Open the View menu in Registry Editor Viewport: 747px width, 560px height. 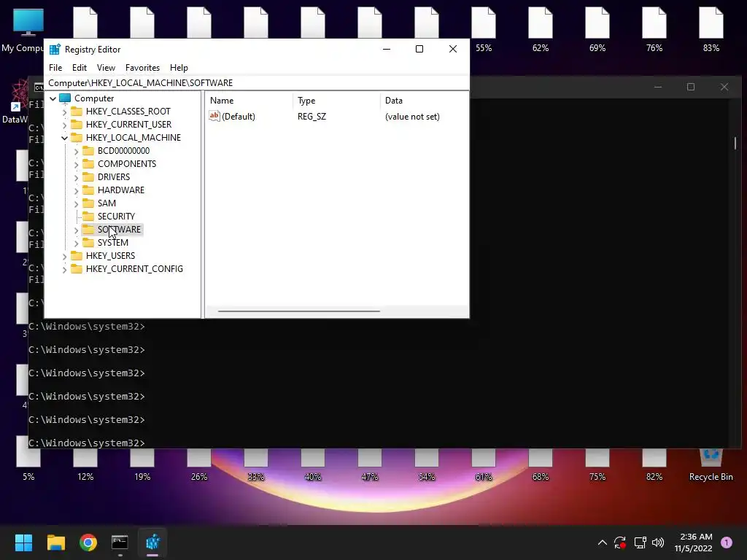106,68
